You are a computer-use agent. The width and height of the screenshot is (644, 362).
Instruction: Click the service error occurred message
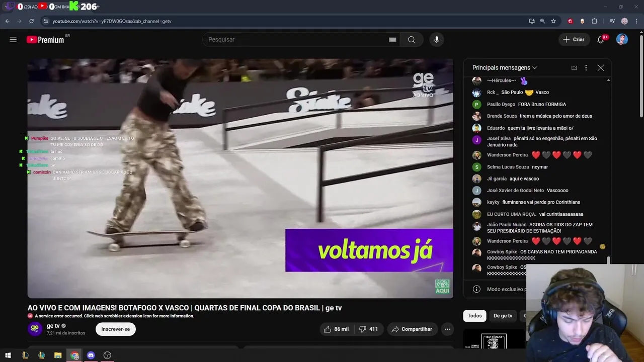point(114,316)
